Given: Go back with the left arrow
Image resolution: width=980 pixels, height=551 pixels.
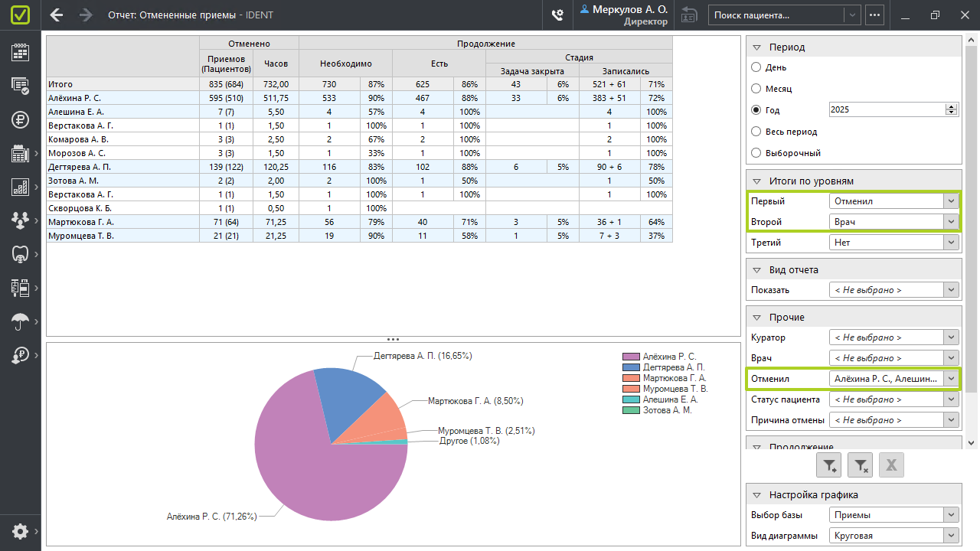Looking at the screenshot, I should 56,15.
